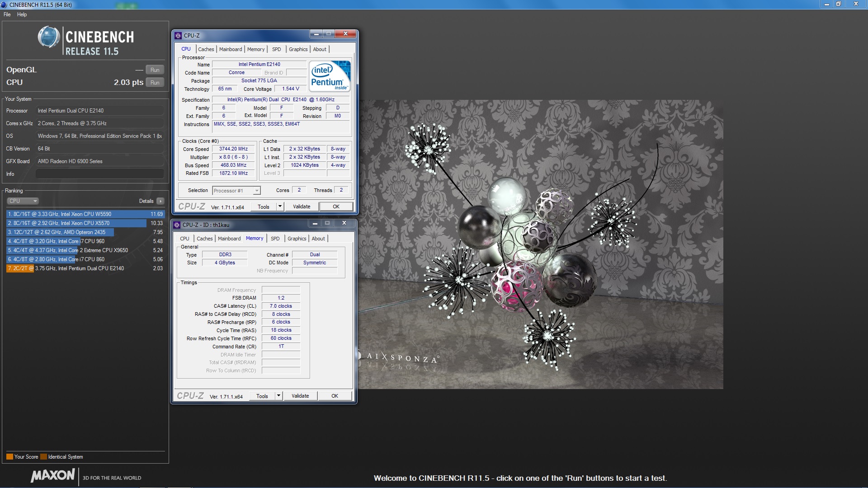
Task: Open the Help menu in Cinebench
Action: [x=22, y=14]
